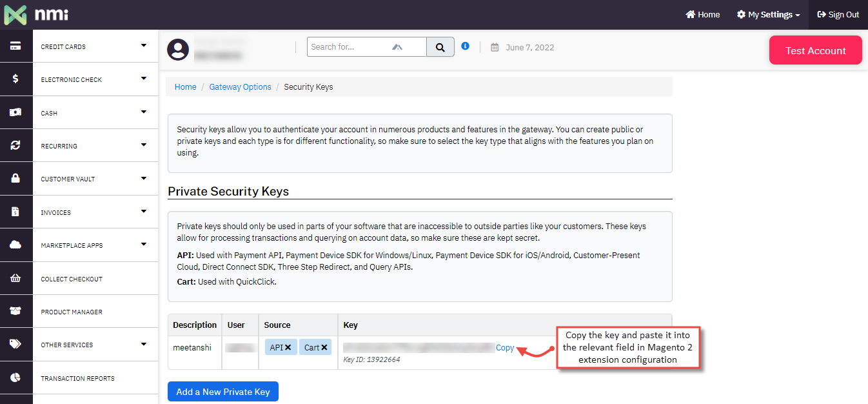Screen dimensions: 868x404
Task: Click the Recurring refresh icon
Action: [16, 145]
